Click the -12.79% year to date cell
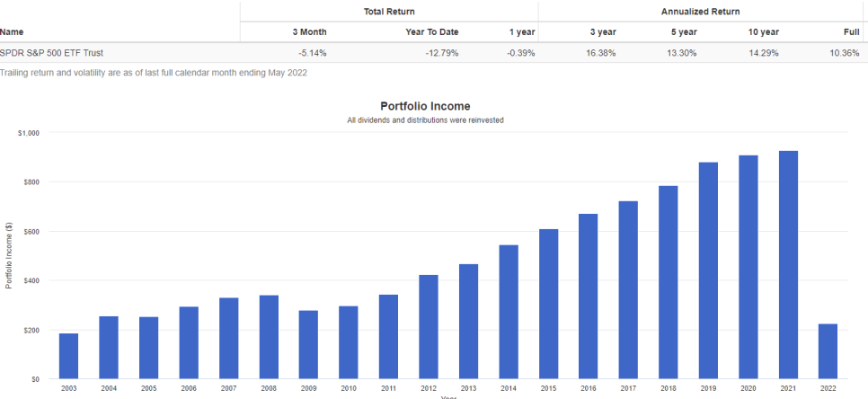Viewport: 868px width, 399px height. pos(441,53)
